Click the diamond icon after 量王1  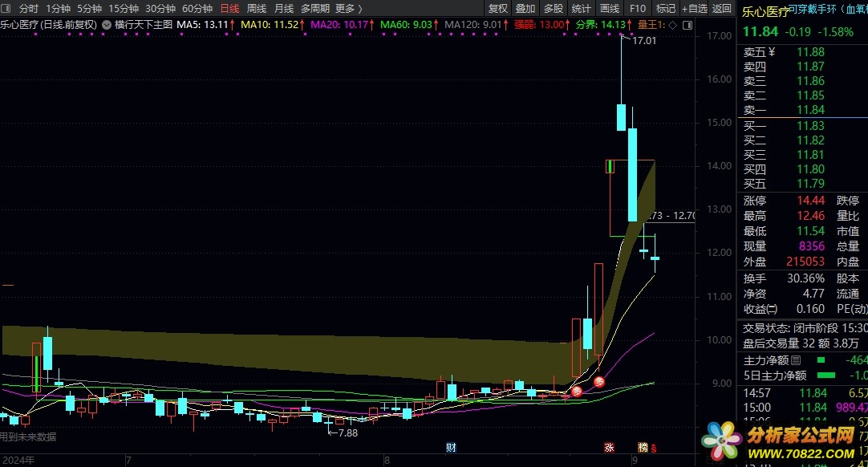[x=672, y=25]
